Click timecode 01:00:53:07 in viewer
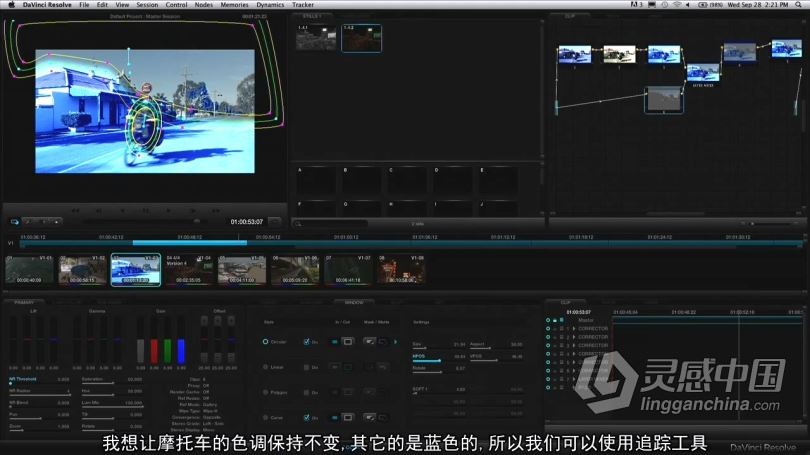Viewport: 810px width, 455px height. (246, 222)
